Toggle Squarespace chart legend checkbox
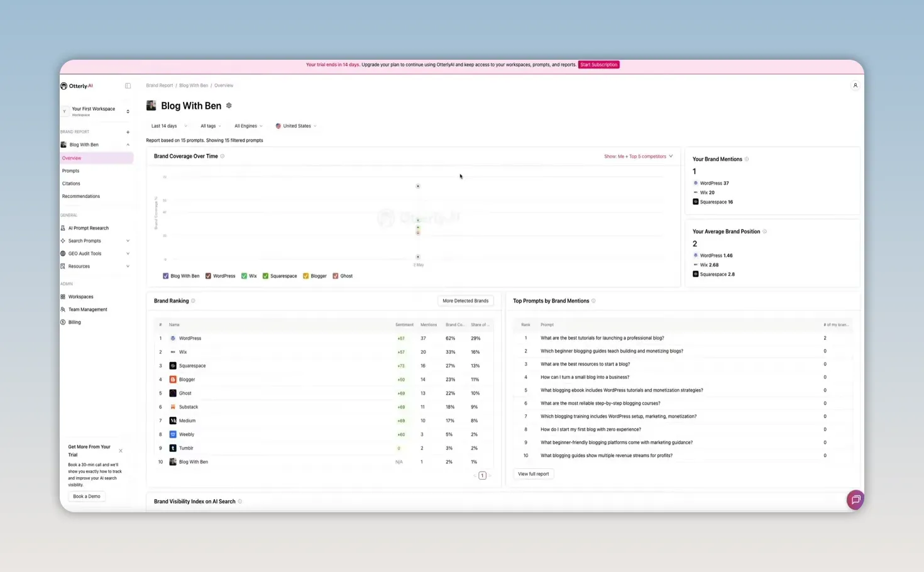Image resolution: width=924 pixels, height=572 pixels. tap(265, 276)
